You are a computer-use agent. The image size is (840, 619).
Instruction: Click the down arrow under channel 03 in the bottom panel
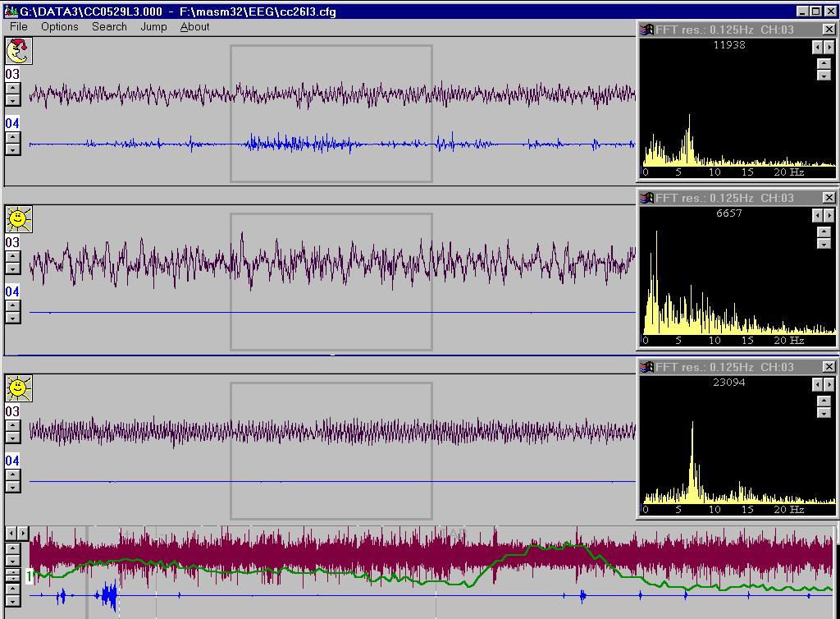[13, 438]
